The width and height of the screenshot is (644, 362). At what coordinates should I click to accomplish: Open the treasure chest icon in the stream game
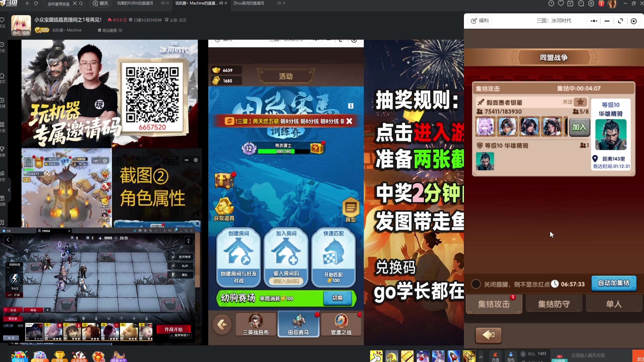pos(224,181)
